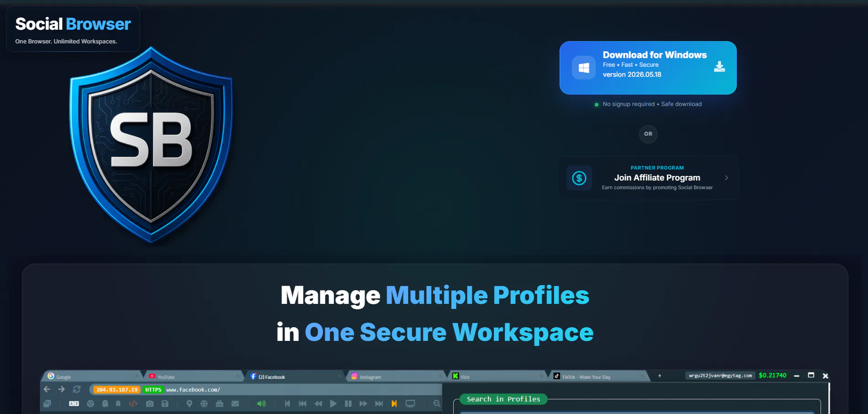868x414 pixels.
Task: Click the ghost mode icon
Action: pyautogui.click(x=105, y=403)
